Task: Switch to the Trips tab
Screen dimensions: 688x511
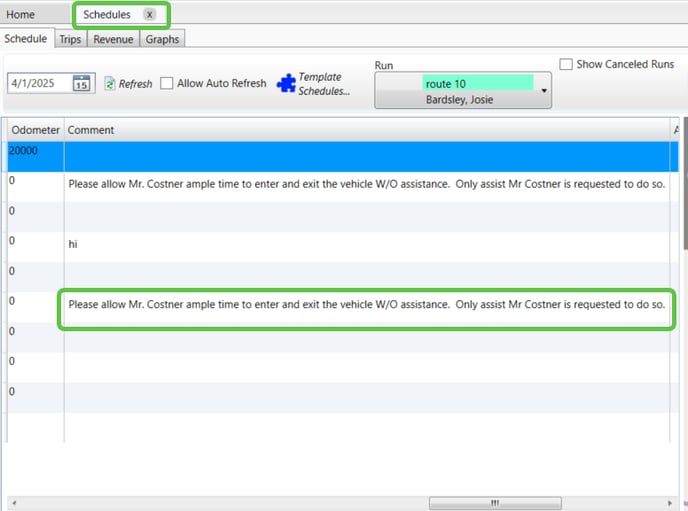Action: point(70,39)
